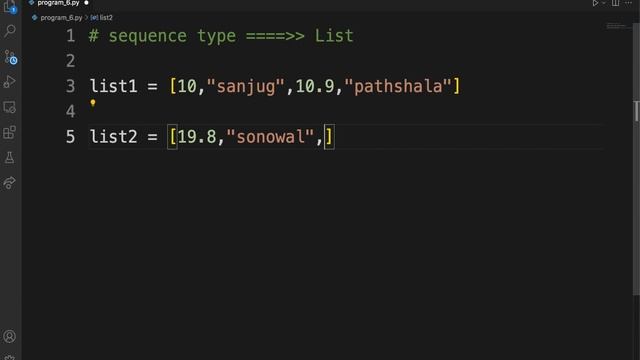Split the editor right
Viewport: 640px width, 360px height.
(615, 3)
